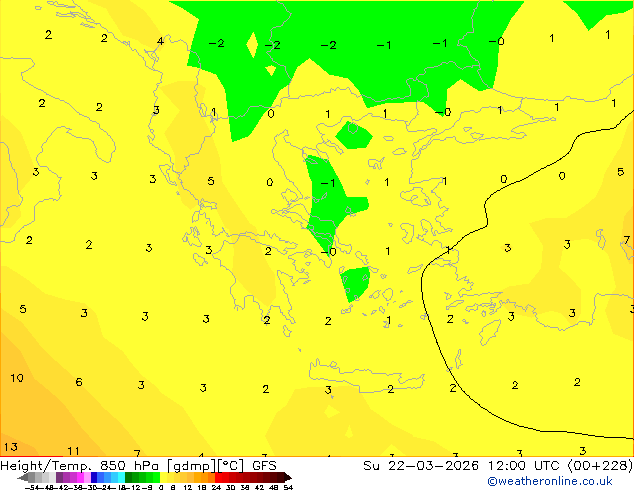Click the legend label "18" under the orange swatches
This screenshot has height=490, width=634.
(x=202, y=487)
